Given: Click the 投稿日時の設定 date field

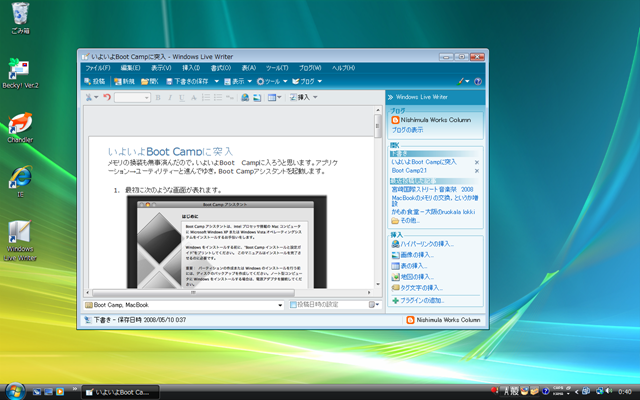Looking at the screenshot, I should click(x=328, y=304).
